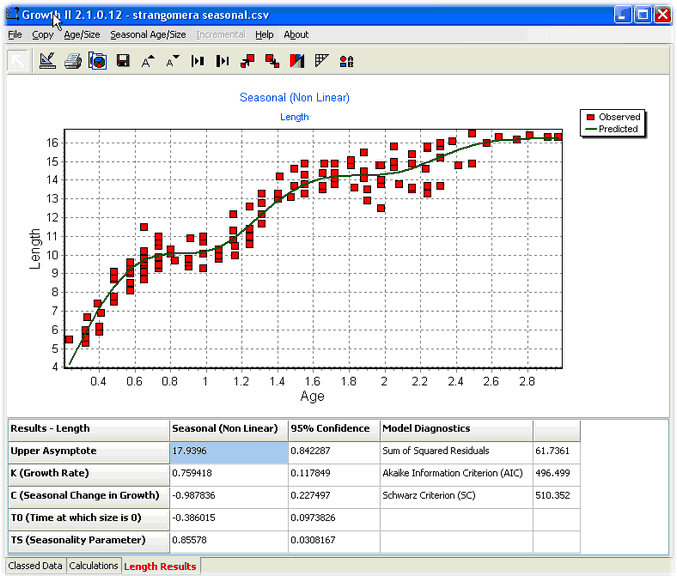This screenshot has width=677, height=576.
Task: Click T0 (Time at which size is 0) header
Action: [x=89, y=518]
